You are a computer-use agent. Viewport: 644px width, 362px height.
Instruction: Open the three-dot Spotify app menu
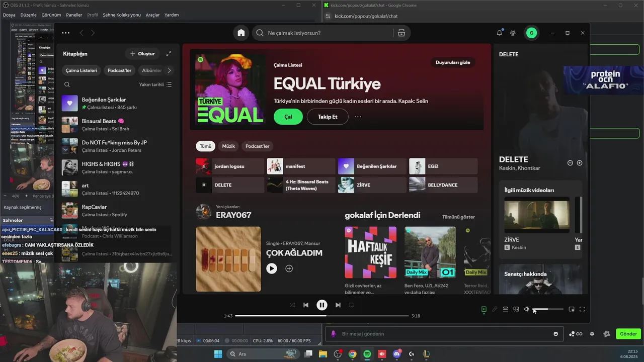click(x=66, y=33)
